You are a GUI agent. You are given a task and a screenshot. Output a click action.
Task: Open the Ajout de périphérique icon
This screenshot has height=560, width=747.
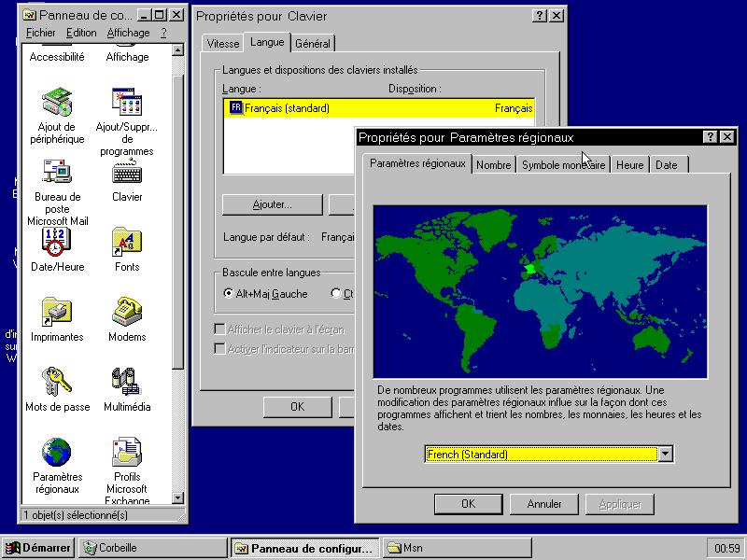pyautogui.click(x=57, y=102)
